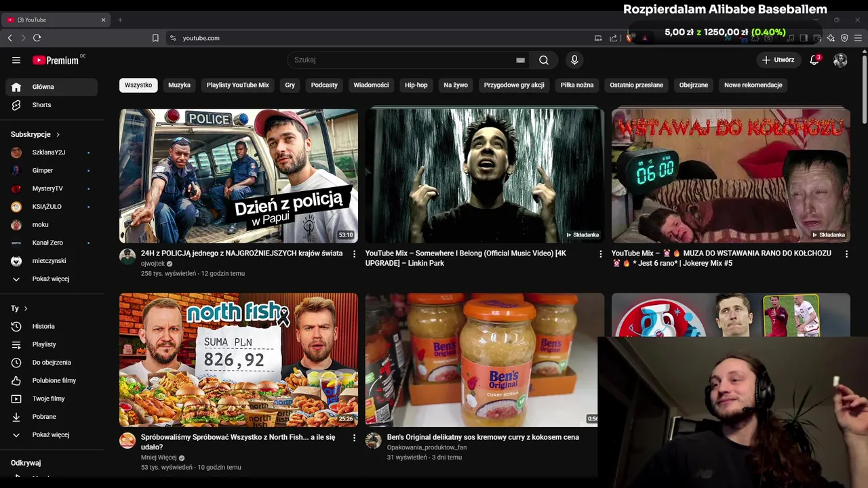The image size is (868, 488).
Task: Select Przygodowe gry akcji chip
Action: (514, 85)
